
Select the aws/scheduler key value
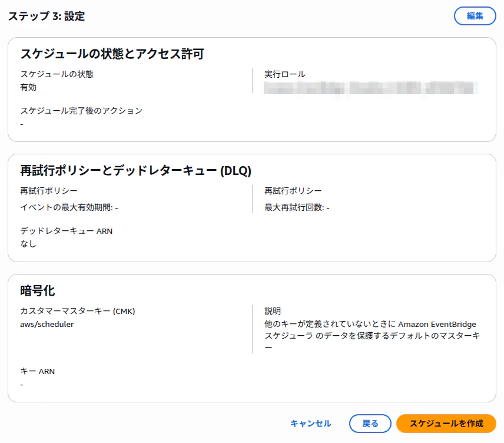pyautogui.click(x=47, y=324)
